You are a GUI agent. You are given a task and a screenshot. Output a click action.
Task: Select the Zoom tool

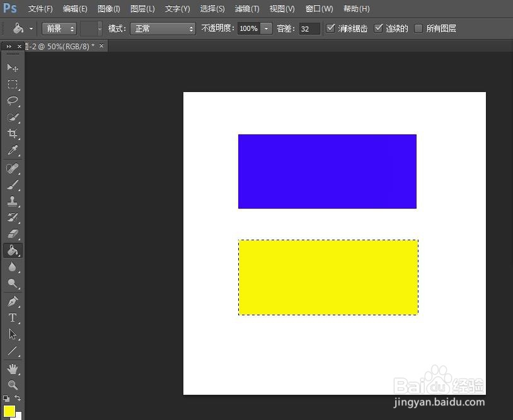tap(13, 385)
